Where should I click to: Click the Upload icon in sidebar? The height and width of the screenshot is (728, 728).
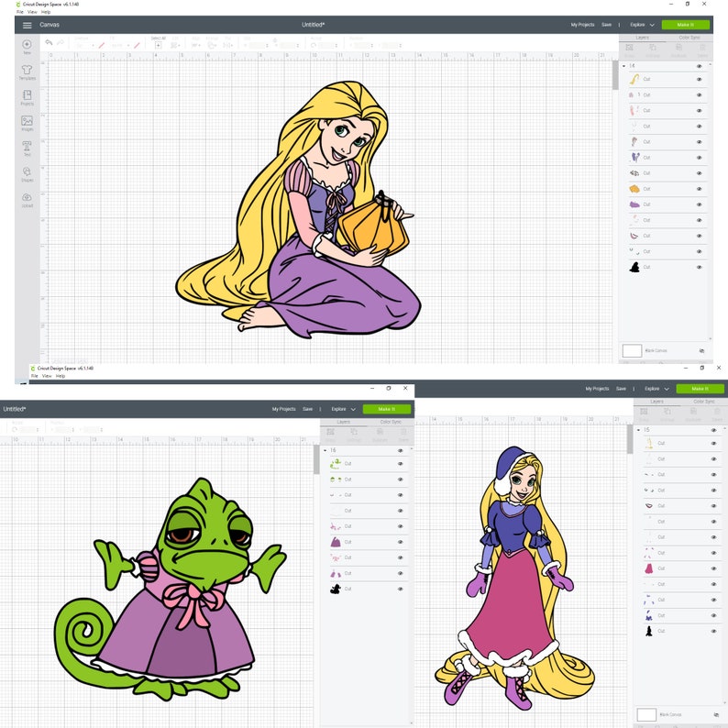click(x=27, y=197)
